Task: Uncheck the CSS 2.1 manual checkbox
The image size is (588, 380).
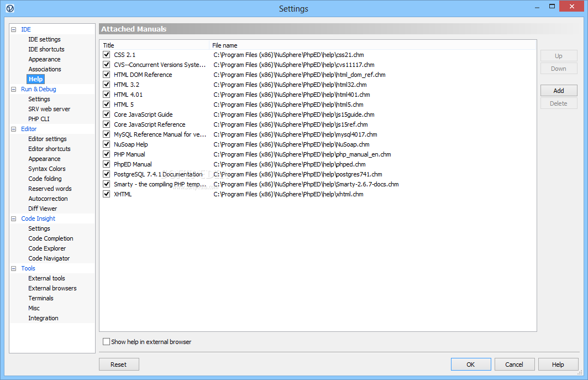Action: (107, 54)
